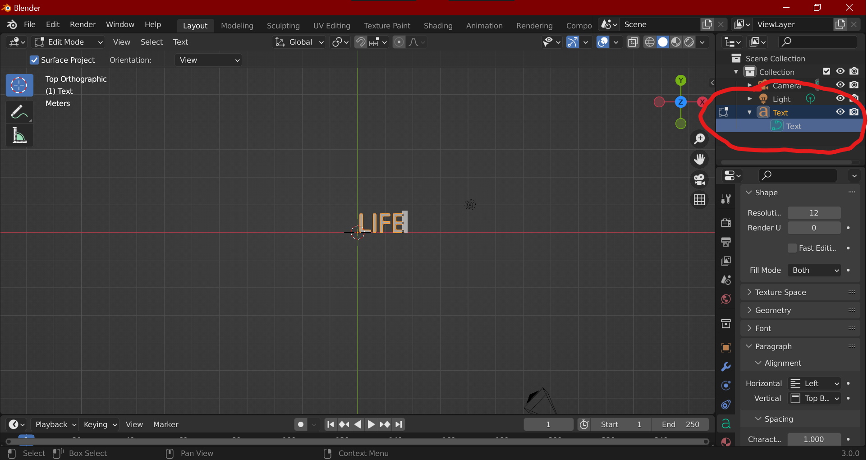
Task: Enable the Fast Editing checkbox
Action: tap(792, 248)
